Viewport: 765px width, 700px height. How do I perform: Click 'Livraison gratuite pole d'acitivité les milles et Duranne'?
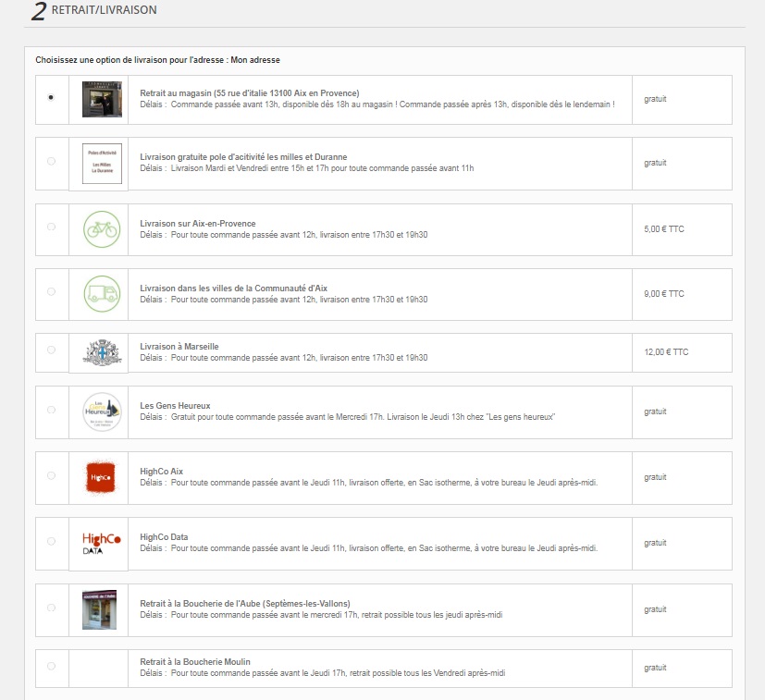pos(243,157)
